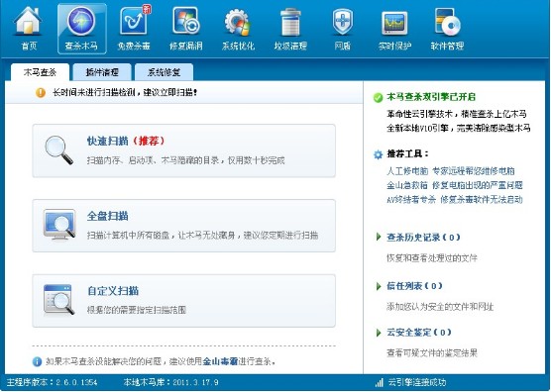
Task: Click 修复杀毒软件无法启动 description text
Action: pyautogui.click(x=482, y=200)
